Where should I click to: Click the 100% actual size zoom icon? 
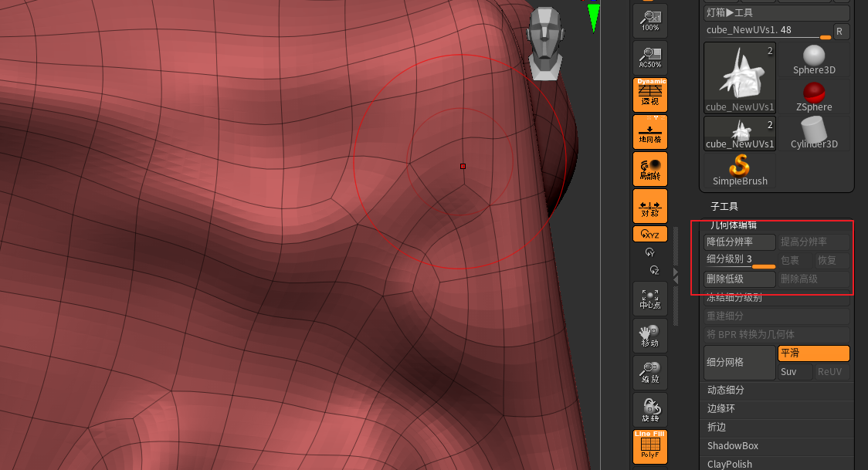pyautogui.click(x=650, y=21)
